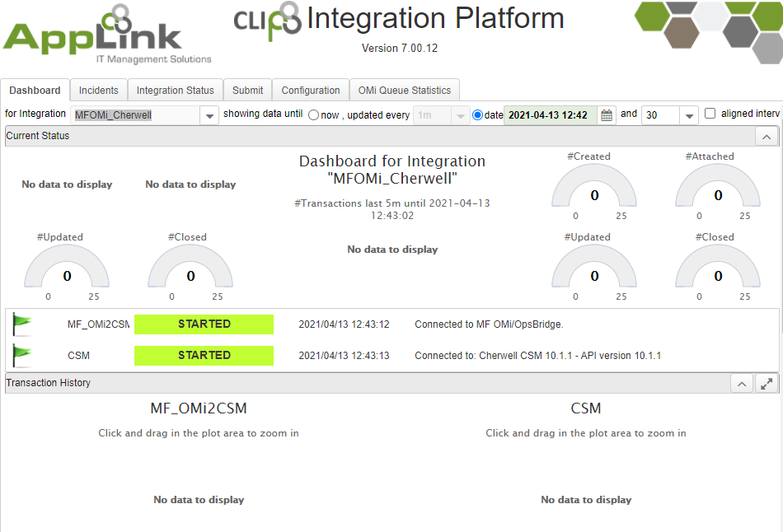Open the Integration selector dropdown arrow
783x532 pixels.
coord(209,116)
